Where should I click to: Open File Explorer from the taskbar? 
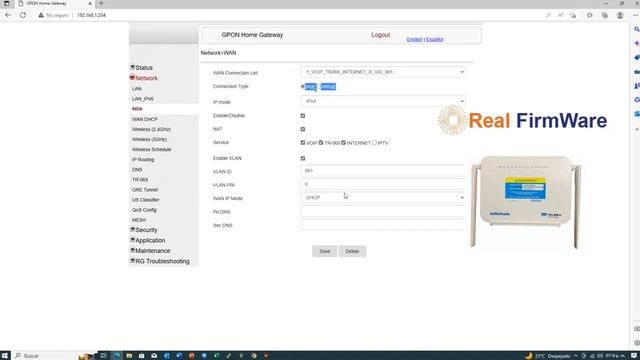click(x=129, y=356)
